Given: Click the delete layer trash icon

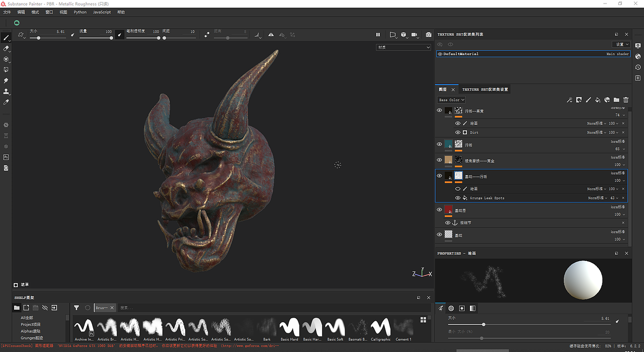Looking at the screenshot, I should (x=626, y=100).
